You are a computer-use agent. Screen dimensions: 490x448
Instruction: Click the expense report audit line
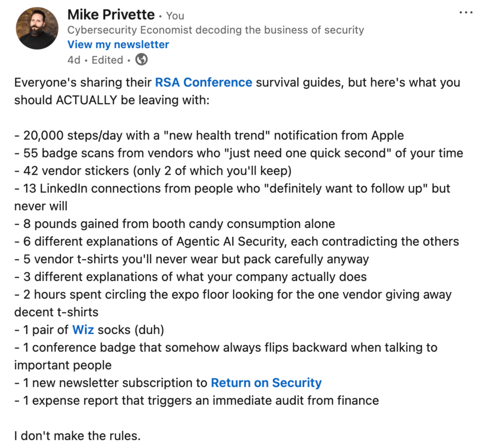(196, 401)
